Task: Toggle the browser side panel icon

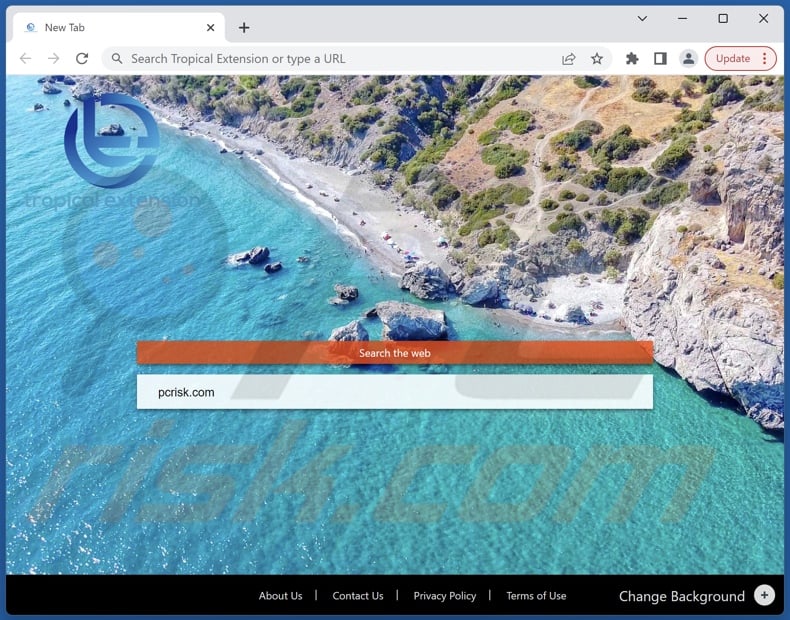Action: (660, 58)
